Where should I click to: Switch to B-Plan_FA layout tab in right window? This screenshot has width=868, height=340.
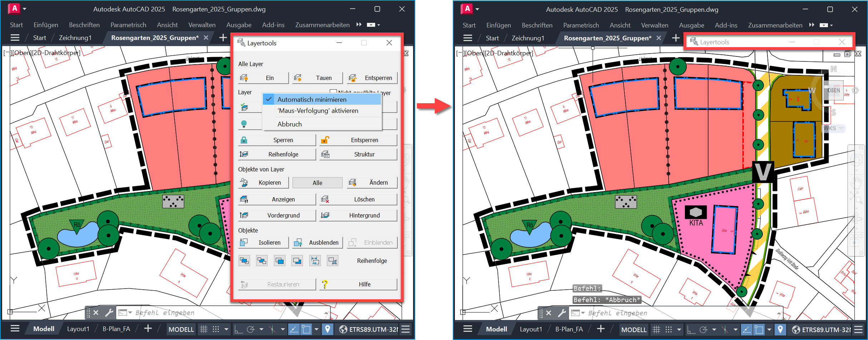coord(569,329)
